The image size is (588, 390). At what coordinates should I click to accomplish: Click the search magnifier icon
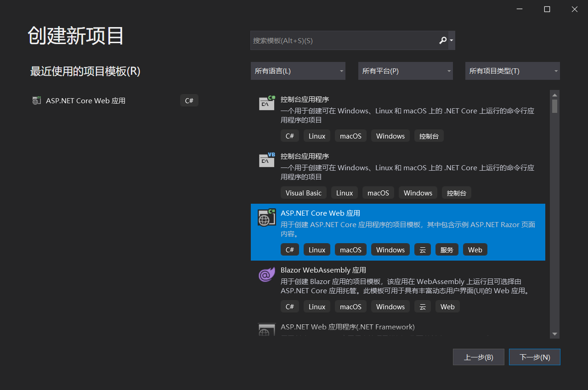click(443, 40)
